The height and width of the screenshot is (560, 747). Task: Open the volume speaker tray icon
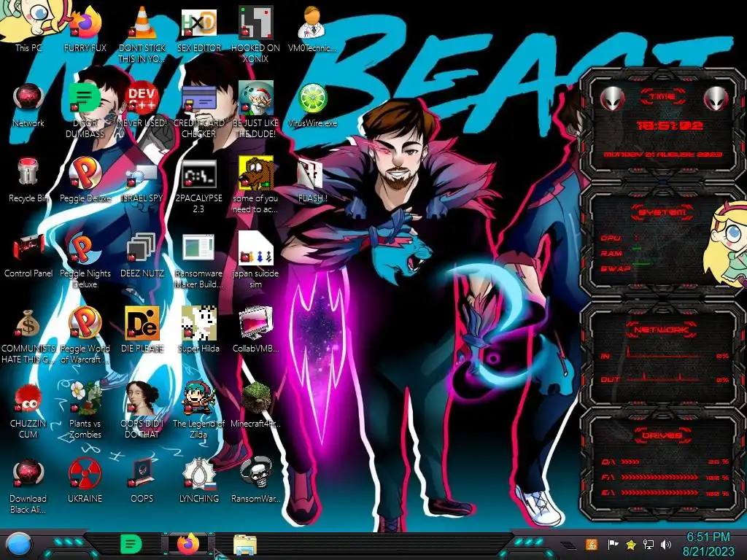pos(666,544)
